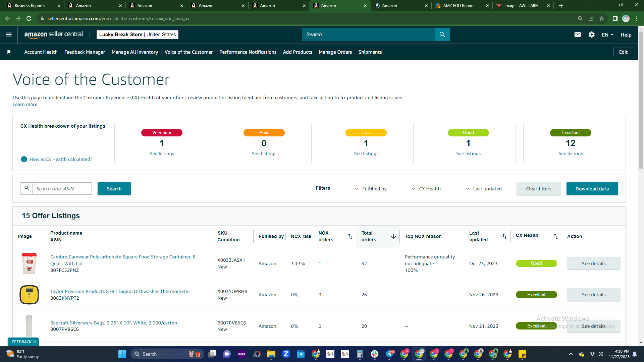Show hidden system tray icons

pyautogui.click(x=571, y=354)
